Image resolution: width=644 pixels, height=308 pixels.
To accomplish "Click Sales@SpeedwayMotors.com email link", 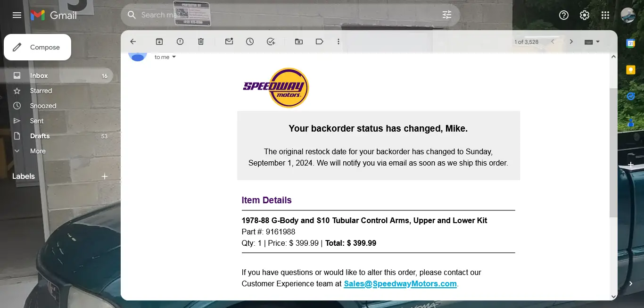I will point(400,284).
